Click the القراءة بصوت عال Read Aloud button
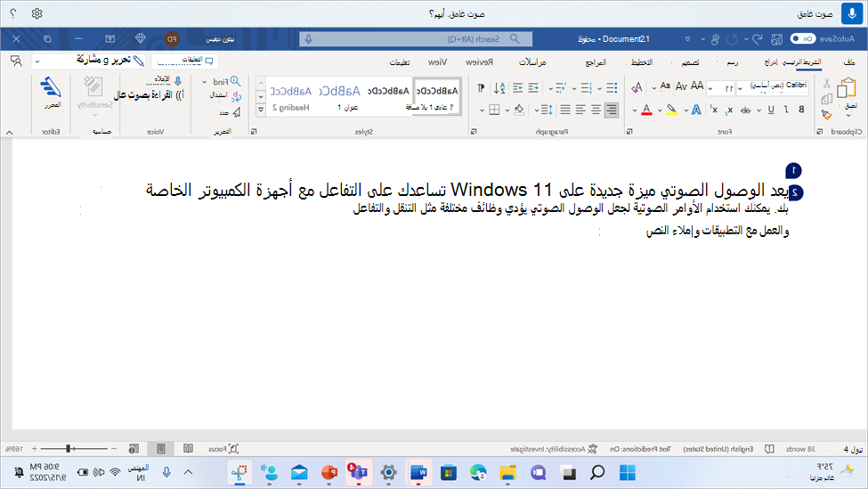 coord(149,95)
